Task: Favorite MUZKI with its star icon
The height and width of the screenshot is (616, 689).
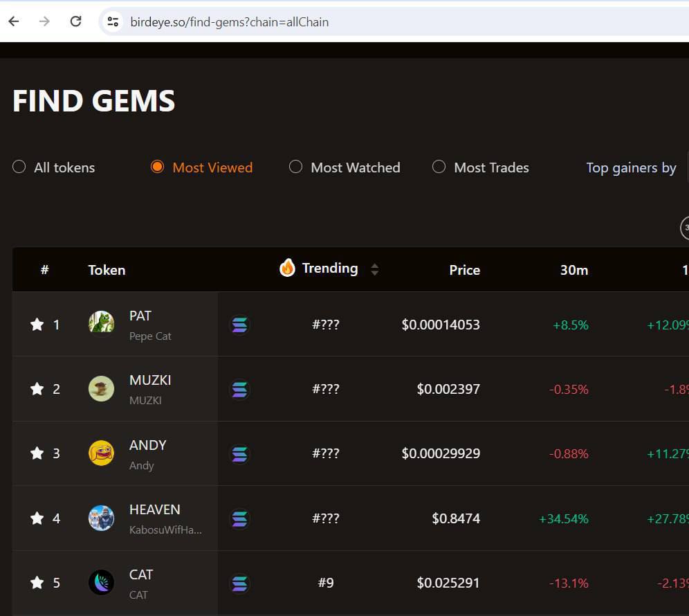Action: point(37,389)
